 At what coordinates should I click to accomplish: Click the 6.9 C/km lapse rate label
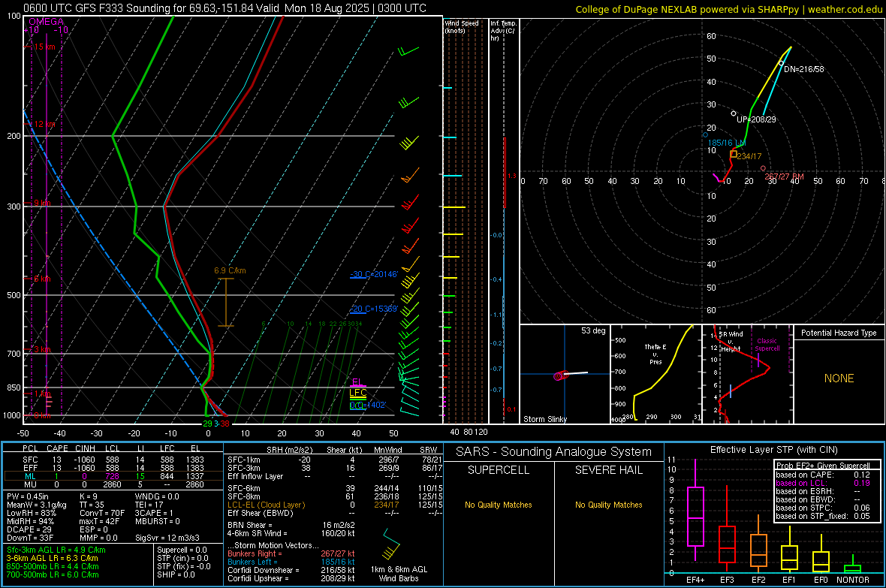pyautogui.click(x=230, y=270)
